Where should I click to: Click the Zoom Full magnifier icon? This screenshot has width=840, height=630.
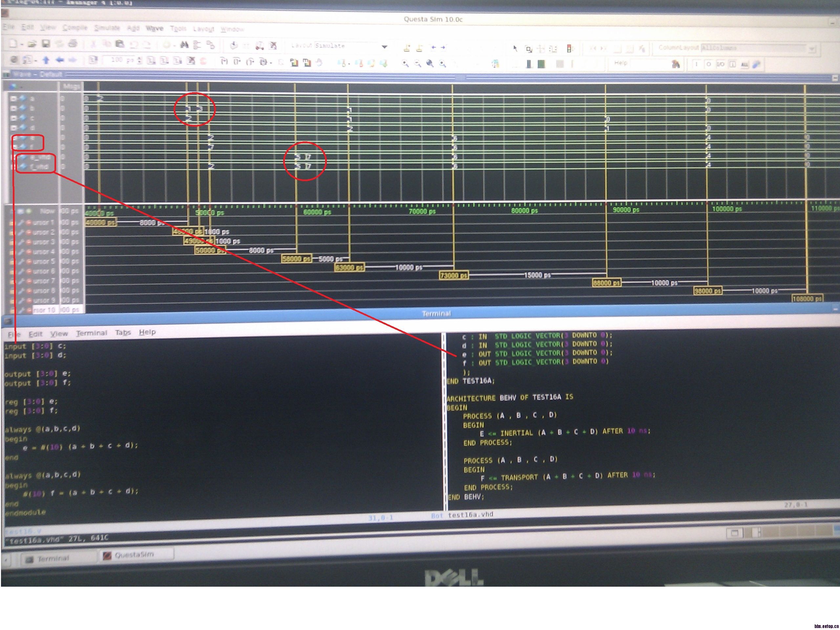pyautogui.click(x=430, y=63)
